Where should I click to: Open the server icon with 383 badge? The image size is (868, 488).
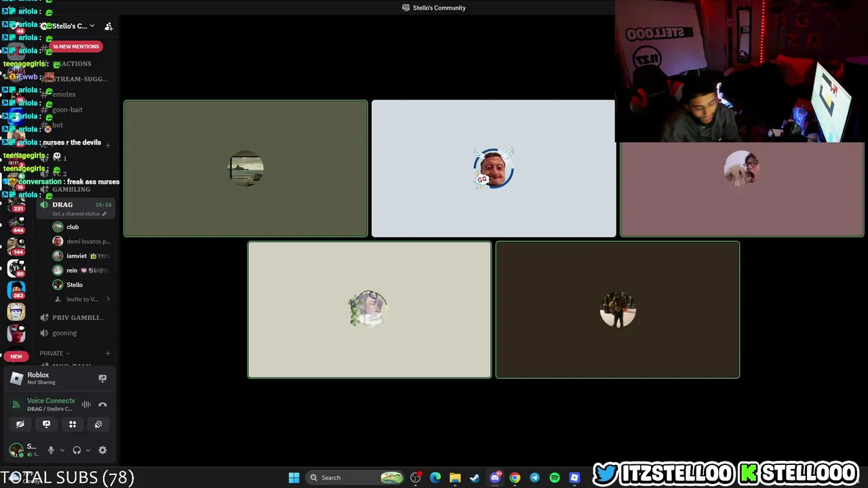[16, 289]
